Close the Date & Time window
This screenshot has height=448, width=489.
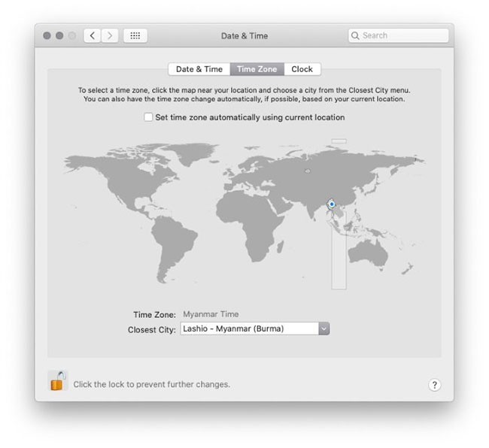47,35
